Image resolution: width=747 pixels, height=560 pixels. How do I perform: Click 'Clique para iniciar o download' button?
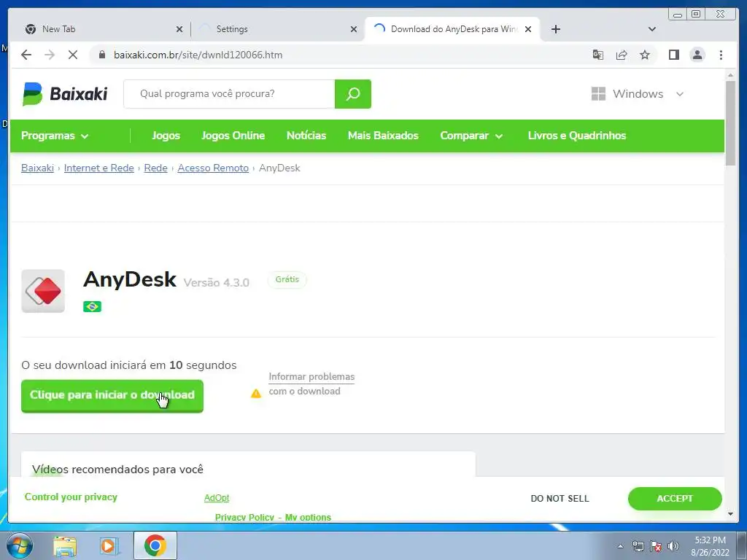point(112,396)
